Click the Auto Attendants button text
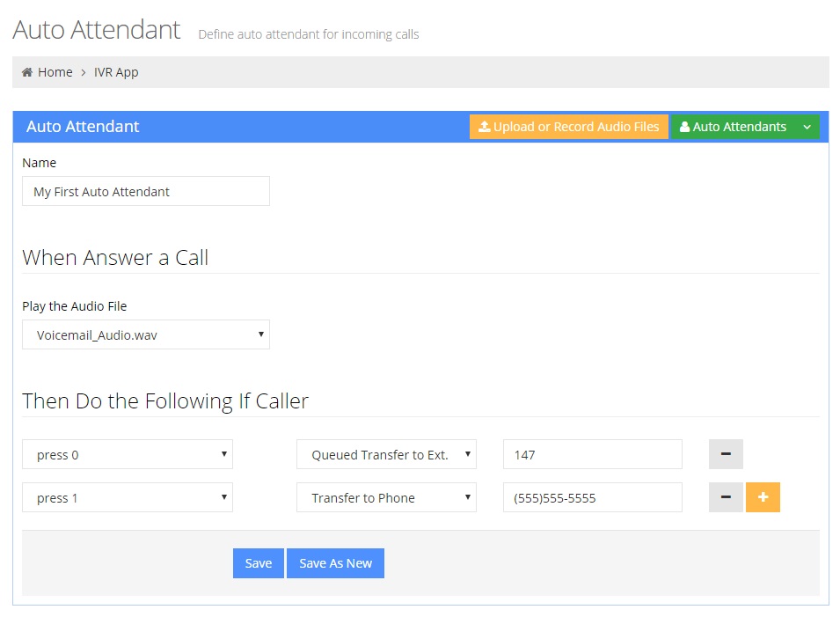The height and width of the screenshot is (617, 840). (739, 127)
